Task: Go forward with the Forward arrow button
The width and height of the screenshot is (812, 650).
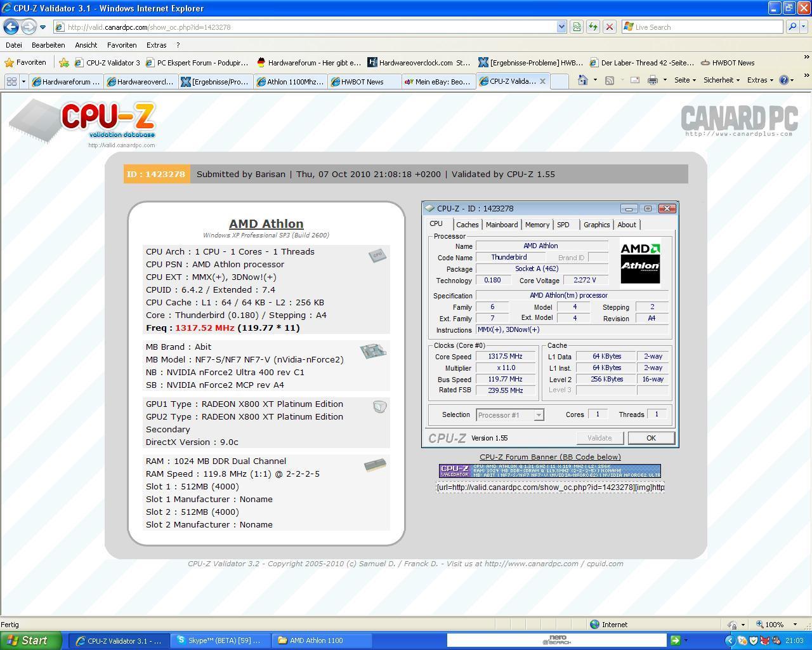Action: click(x=29, y=27)
